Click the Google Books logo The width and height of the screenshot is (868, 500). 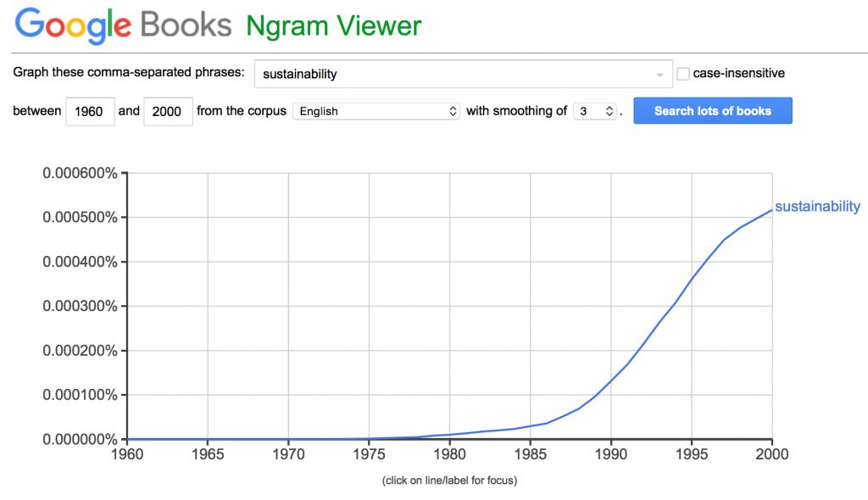click(x=123, y=25)
